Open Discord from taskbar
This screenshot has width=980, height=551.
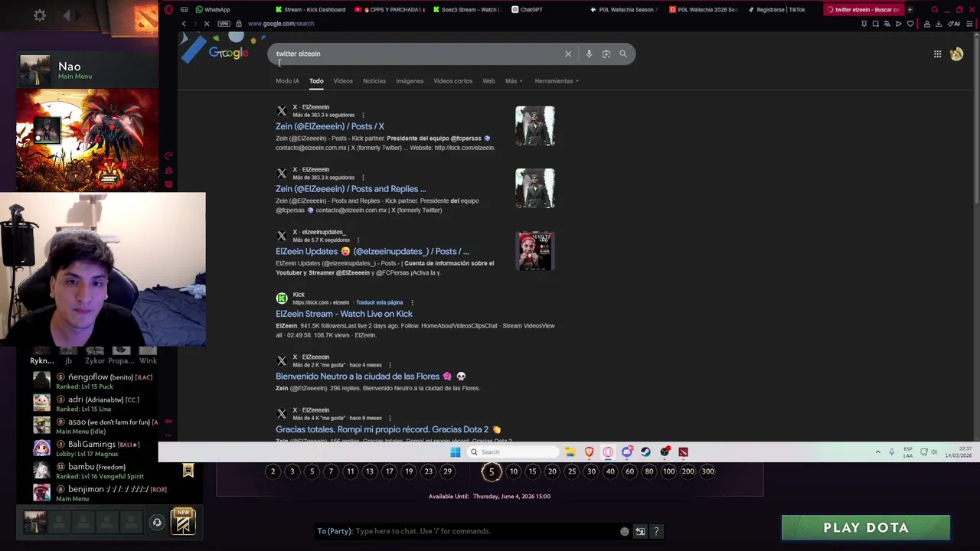click(x=627, y=452)
